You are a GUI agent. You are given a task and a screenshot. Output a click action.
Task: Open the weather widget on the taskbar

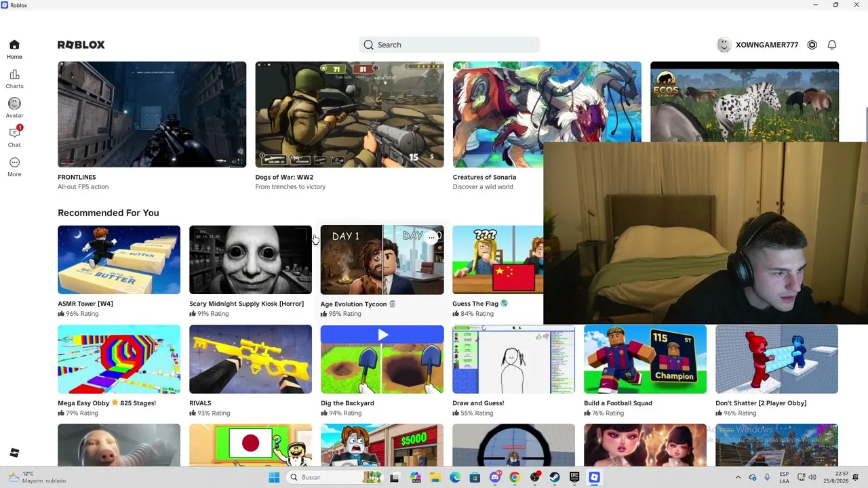tap(37, 477)
